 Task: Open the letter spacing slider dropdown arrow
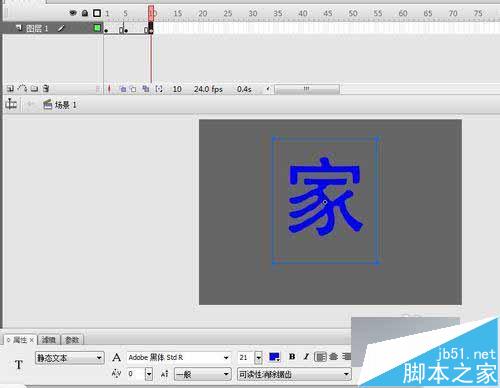149,374
